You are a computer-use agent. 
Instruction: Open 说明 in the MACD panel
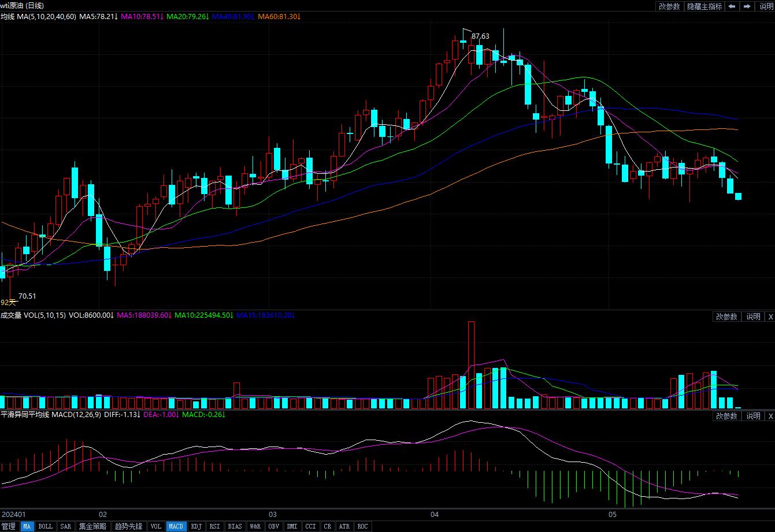tap(753, 416)
